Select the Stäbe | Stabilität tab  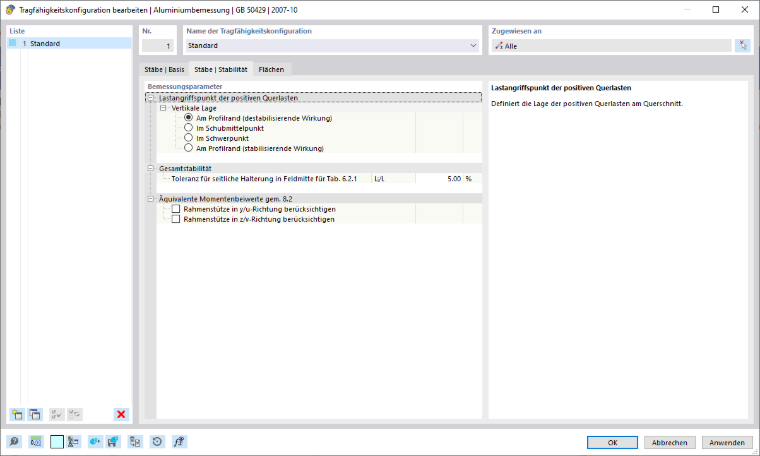tap(221, 69)
